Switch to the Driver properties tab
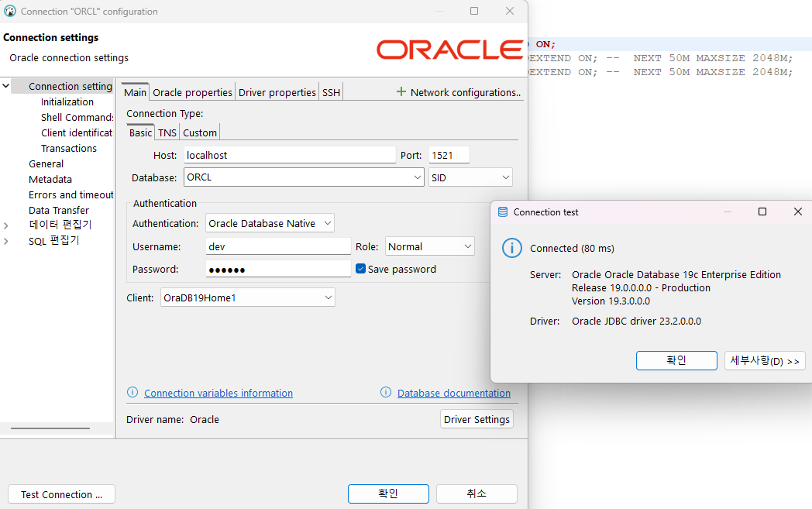The image size is (812, 509). click(277, 92)
